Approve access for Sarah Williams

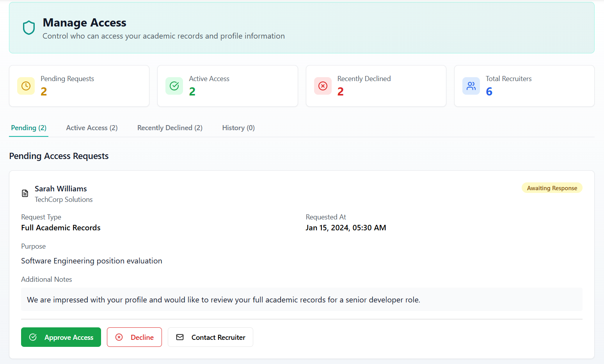click(61, 337)
